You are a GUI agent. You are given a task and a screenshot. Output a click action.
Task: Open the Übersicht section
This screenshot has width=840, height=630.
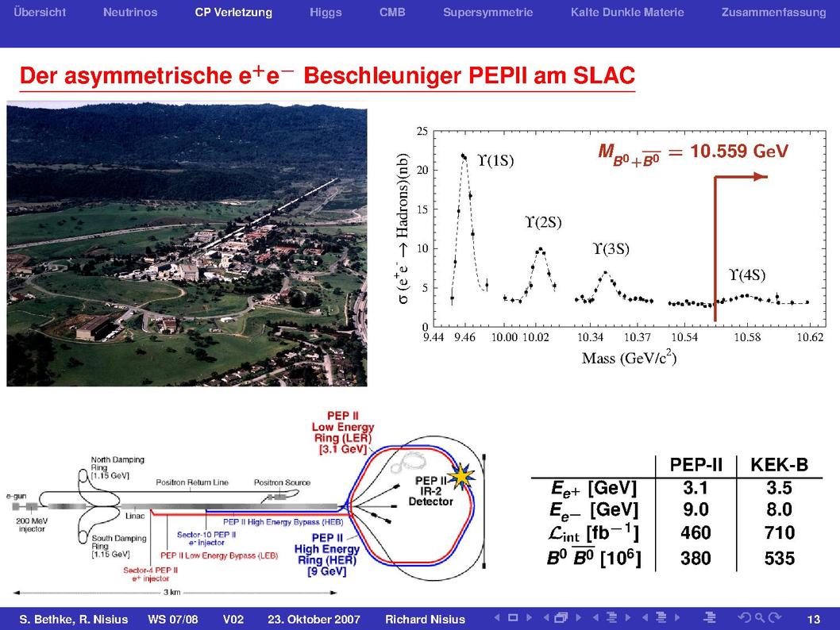point(40,12)
